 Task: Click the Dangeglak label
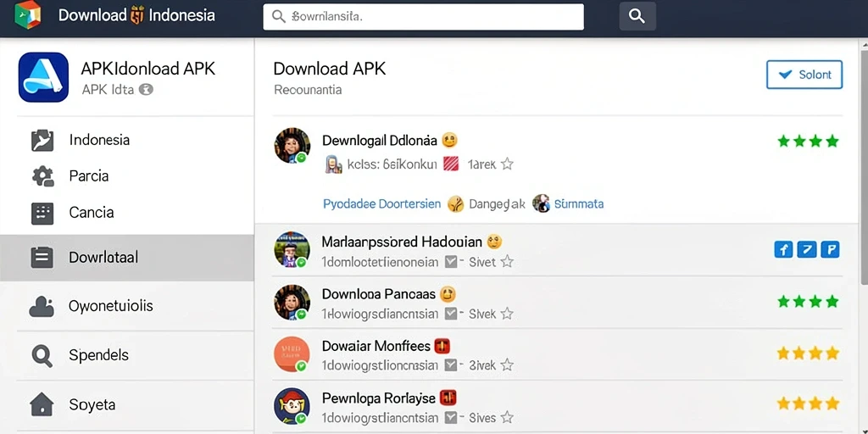tap(497, 204)
